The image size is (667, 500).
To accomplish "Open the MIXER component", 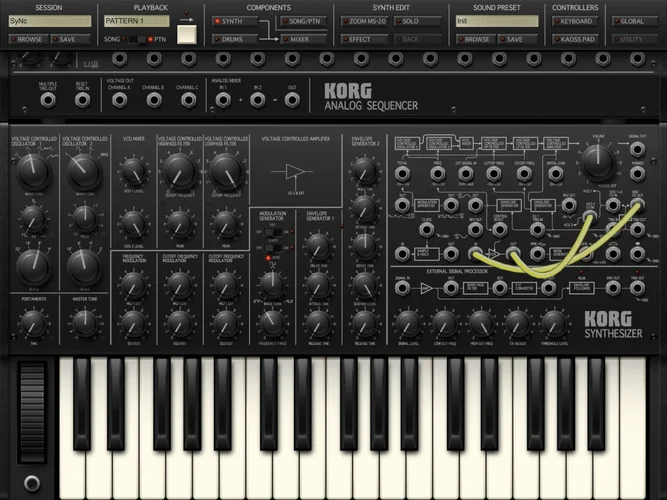I will click(304, 39).
